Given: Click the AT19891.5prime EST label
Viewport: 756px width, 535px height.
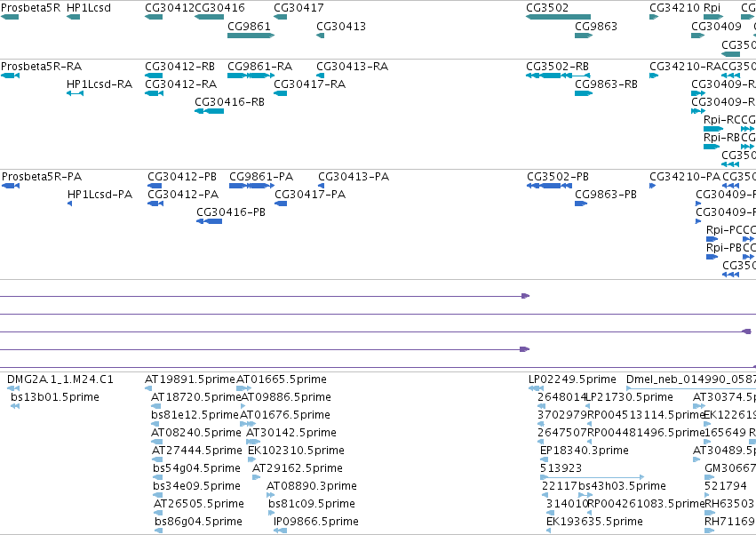Looking at the screenshot, I should point(190,379).
